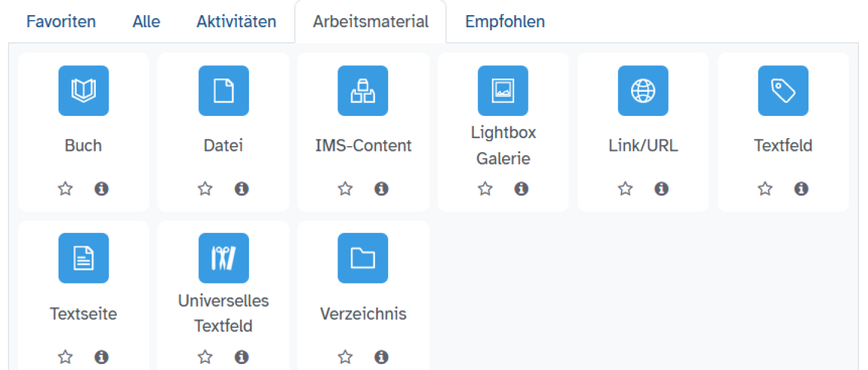This screenshot has height=370, width=868.
Task: Select the Buch resource icon
Action: [x=83, y=91]
